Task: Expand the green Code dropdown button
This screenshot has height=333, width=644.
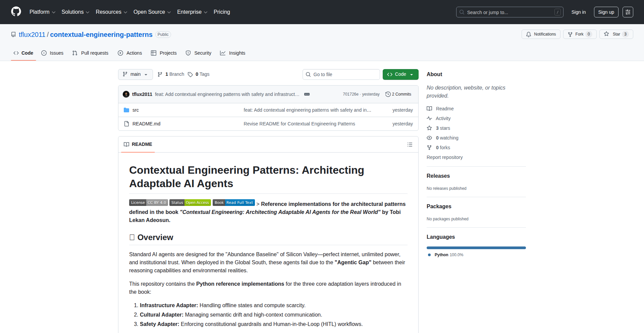Action: pyautogui.click(x=400, y=74)
